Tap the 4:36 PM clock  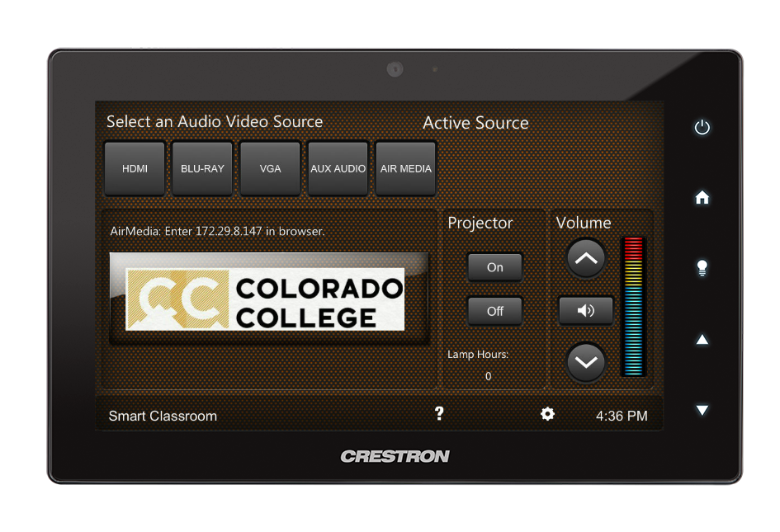pyautogui.click(x=622, y=416)
